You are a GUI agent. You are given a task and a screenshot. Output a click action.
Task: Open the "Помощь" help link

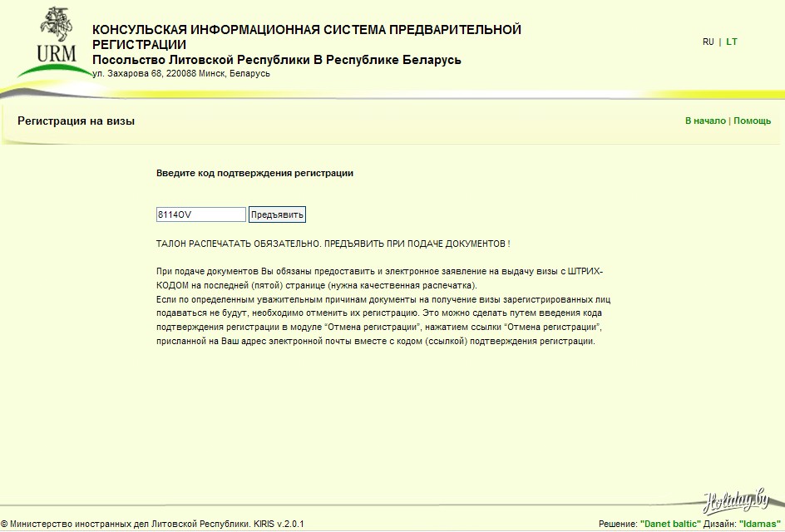[x=752, y=121]
